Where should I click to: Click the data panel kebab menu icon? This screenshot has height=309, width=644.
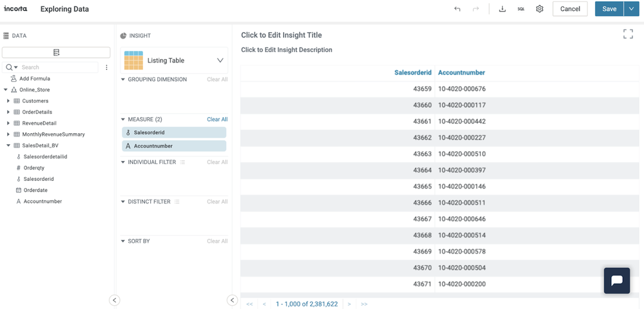click(106, 68)
